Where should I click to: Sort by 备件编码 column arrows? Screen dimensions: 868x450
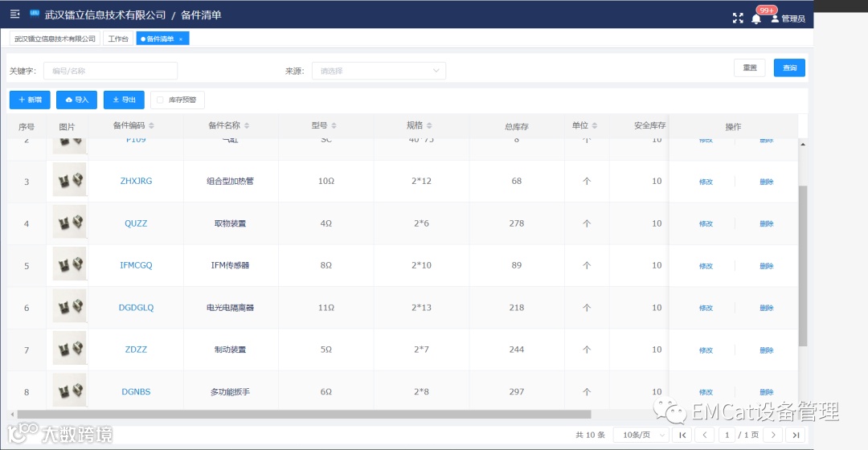click(152, 125)
